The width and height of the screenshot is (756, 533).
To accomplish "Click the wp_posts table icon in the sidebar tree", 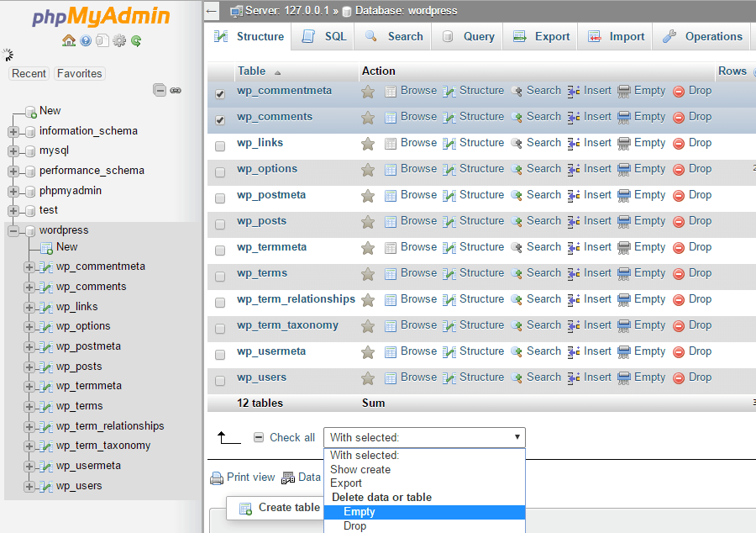I will coord(46,367).
